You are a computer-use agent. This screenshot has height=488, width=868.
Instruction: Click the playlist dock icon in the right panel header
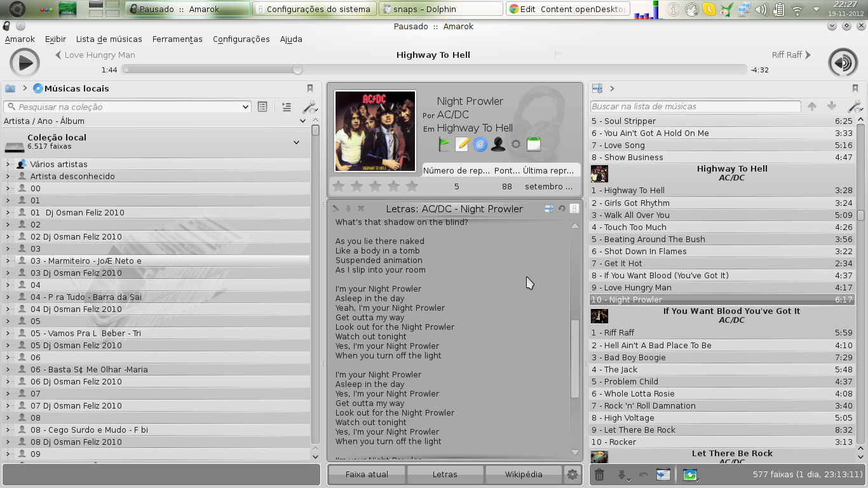[x=597, y=88]
